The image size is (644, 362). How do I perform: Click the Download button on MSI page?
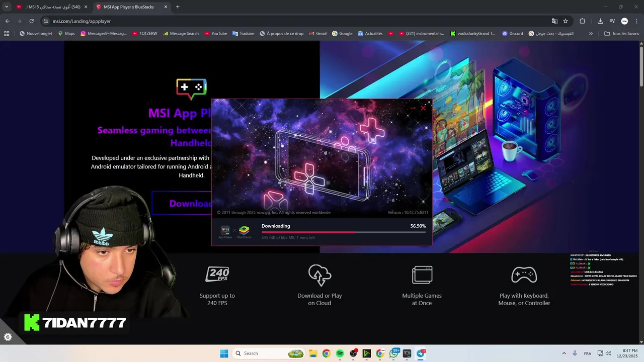tap(182, 203)
